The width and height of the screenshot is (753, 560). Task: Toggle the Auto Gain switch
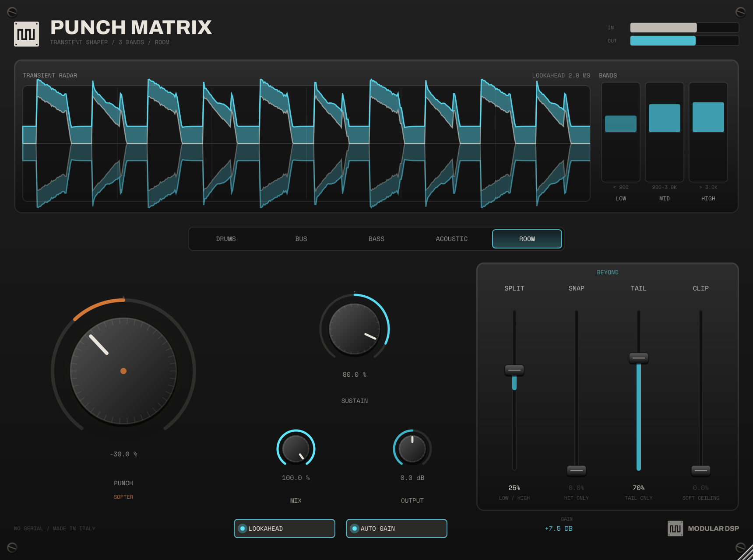point(397,528)
